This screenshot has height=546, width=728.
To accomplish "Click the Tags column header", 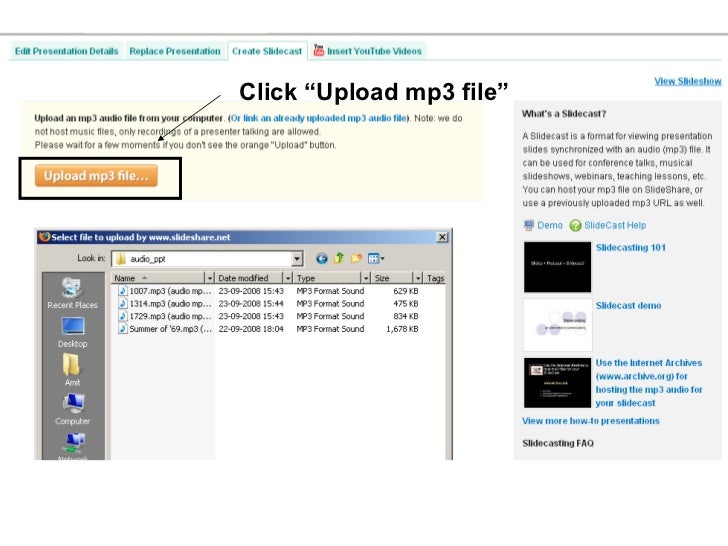I will point(436,278).
